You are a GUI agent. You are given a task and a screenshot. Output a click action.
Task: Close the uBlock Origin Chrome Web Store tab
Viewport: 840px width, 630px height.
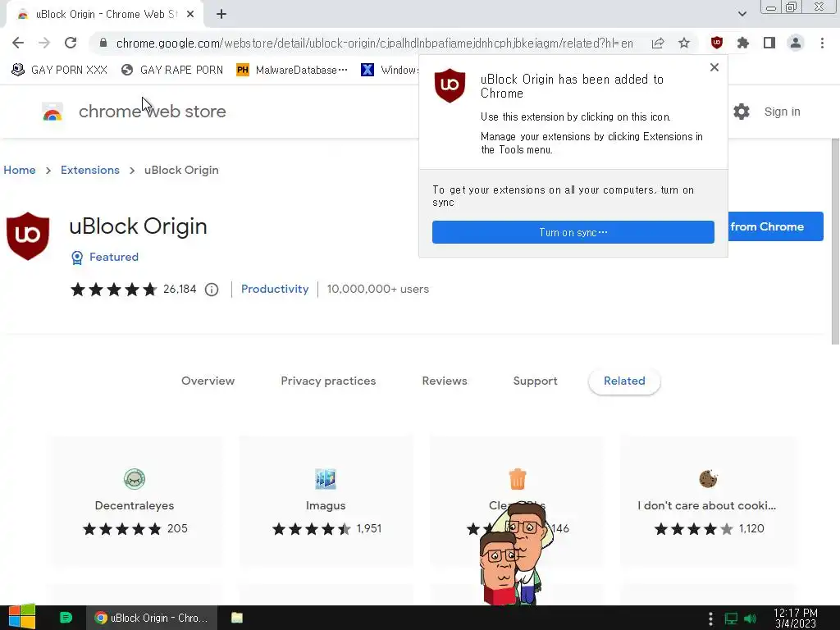pyautogui.click(x=190, y=15)
